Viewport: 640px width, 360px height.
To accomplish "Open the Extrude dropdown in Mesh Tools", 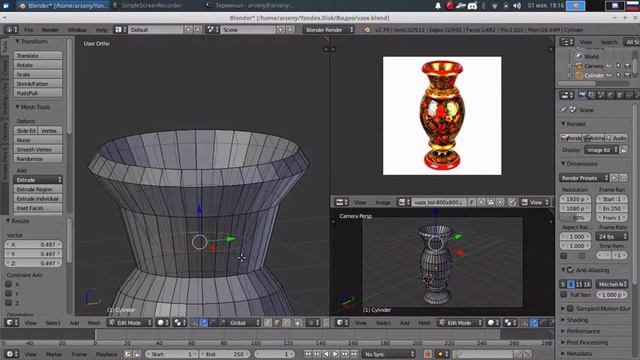I will 38,180.
